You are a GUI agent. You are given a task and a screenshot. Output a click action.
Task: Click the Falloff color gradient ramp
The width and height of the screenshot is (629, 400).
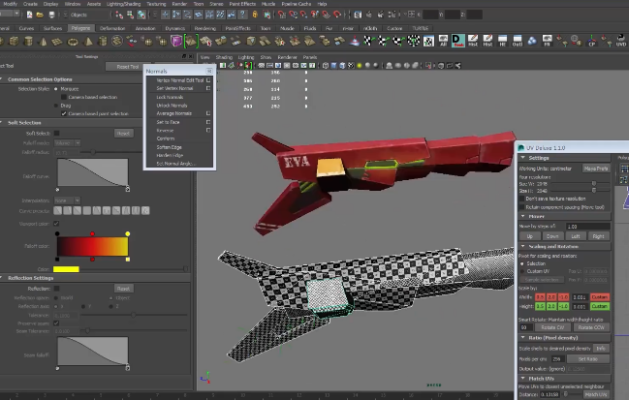[x=92, y=246]
